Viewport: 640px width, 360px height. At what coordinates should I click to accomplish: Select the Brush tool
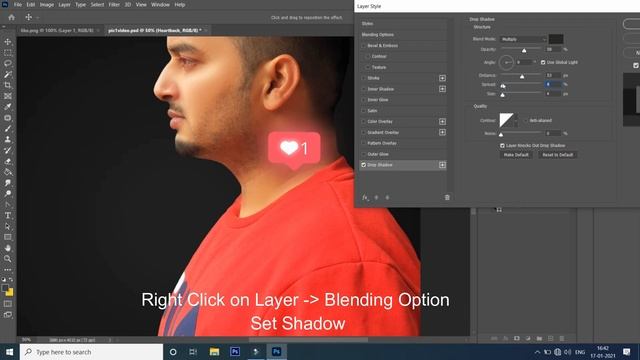pos(8,129)
